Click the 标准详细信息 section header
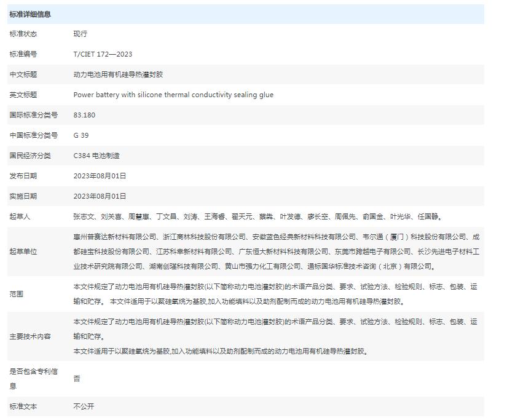 tap(30, 14)
